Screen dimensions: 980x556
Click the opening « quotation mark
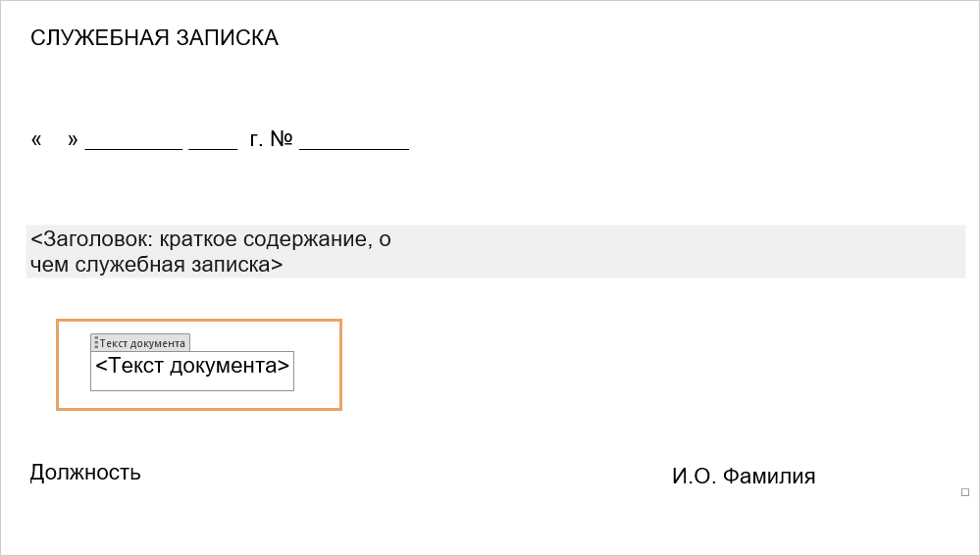click(36, 139)
